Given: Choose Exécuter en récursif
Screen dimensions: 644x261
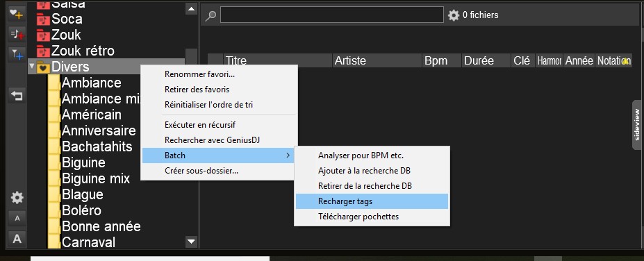Looking at the screenshot, I should (218, 125).
